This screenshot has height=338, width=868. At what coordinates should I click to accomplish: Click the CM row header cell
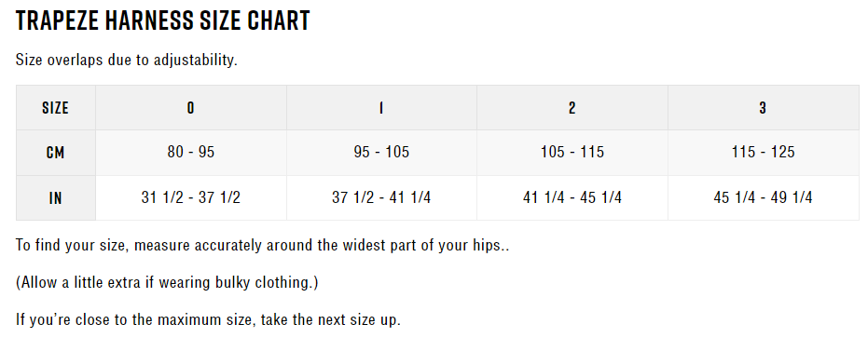[55, 153]
